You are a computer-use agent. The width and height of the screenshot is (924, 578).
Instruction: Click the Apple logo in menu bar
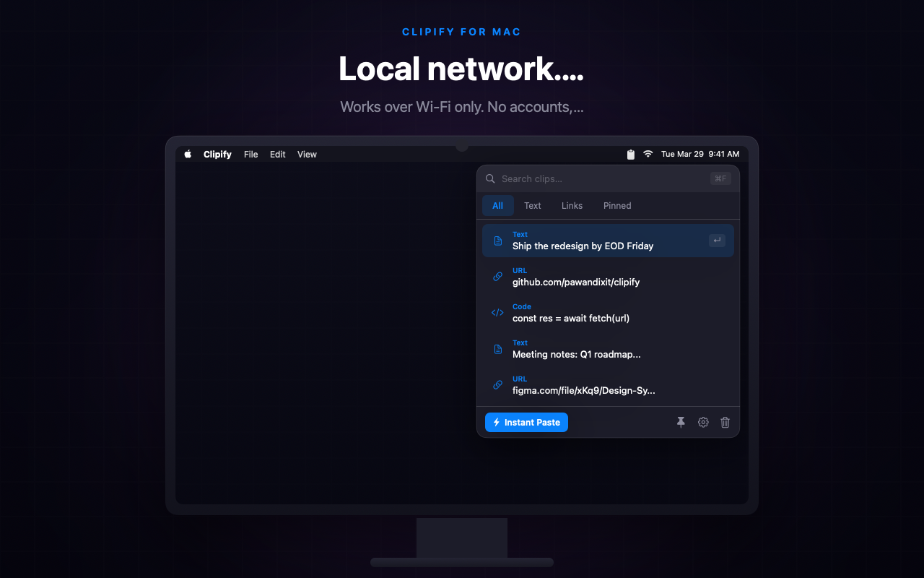click(x=188, y=154)
